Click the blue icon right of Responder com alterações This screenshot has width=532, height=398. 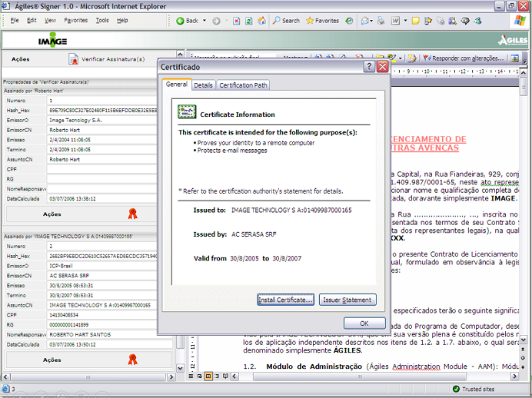coord(514,58)
